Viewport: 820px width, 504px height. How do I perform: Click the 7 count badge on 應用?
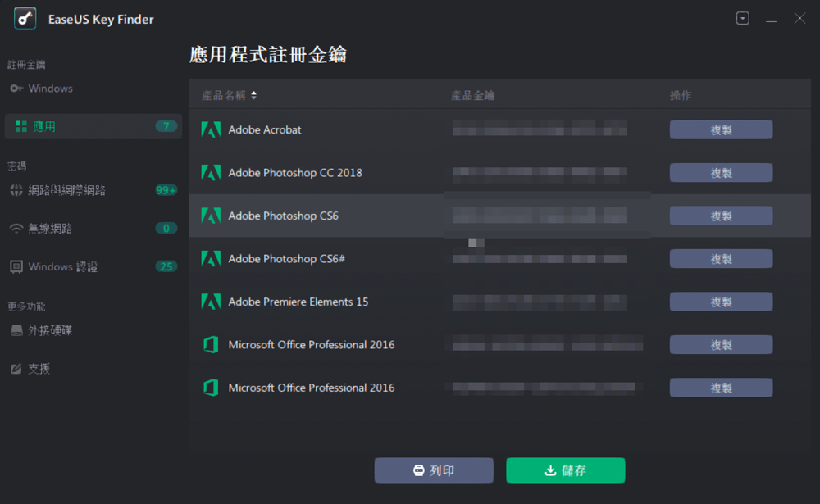(166, 126)
